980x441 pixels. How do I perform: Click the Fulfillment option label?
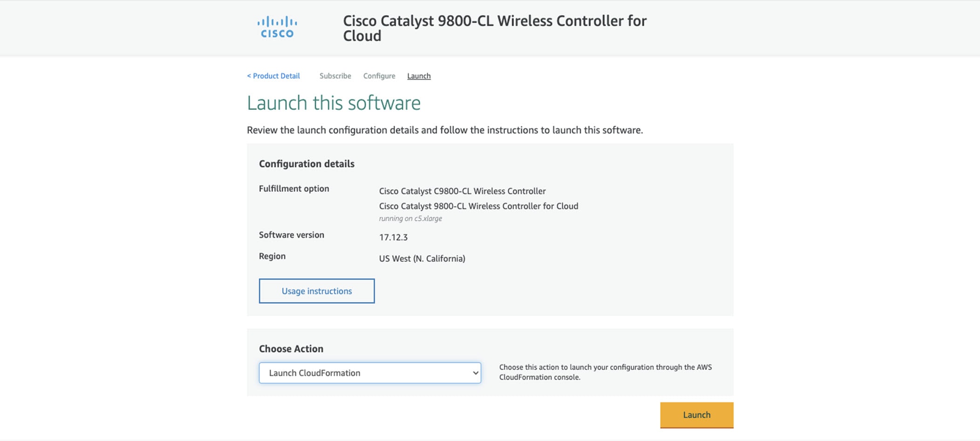pyautogui.click(x=294, y=189)
